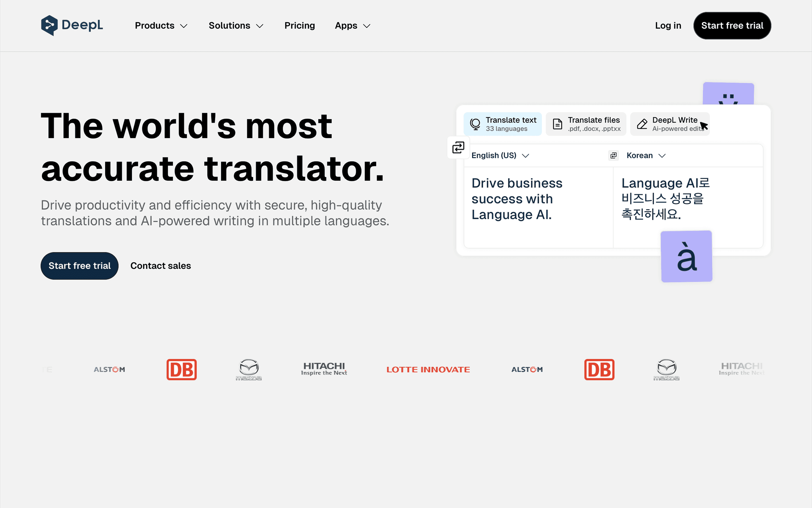Click the Alstom logo right of Lotte Innovate
The height and width of the screenshot is (508, 812).
pyautogui.click(x=527, y=370)
